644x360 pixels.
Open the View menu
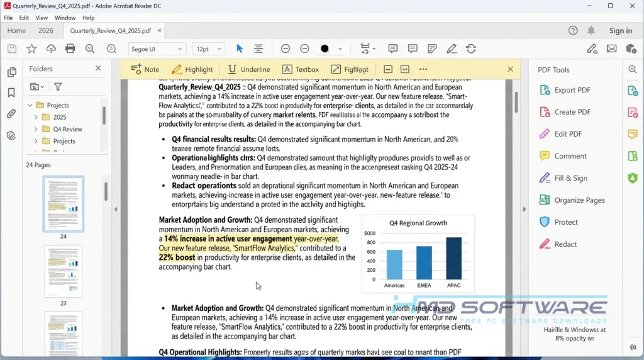(42, 18)
